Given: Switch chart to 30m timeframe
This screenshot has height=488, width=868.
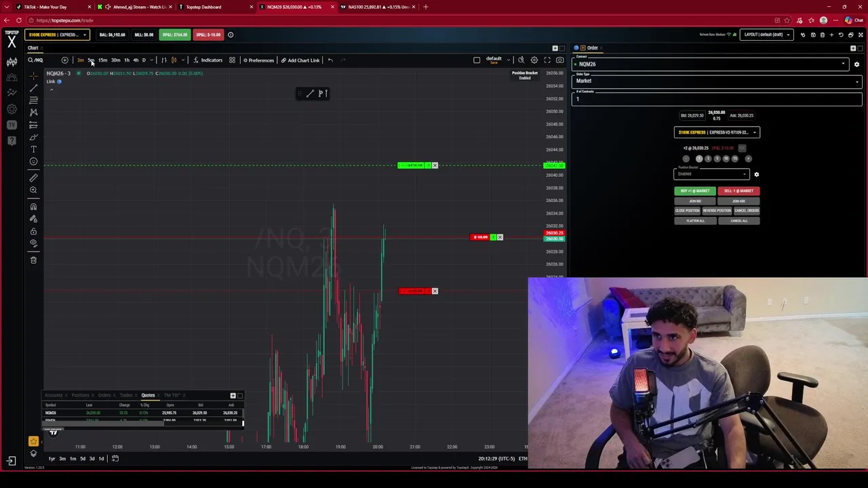Looking at the screenshot, I should (x=115, y=60).
